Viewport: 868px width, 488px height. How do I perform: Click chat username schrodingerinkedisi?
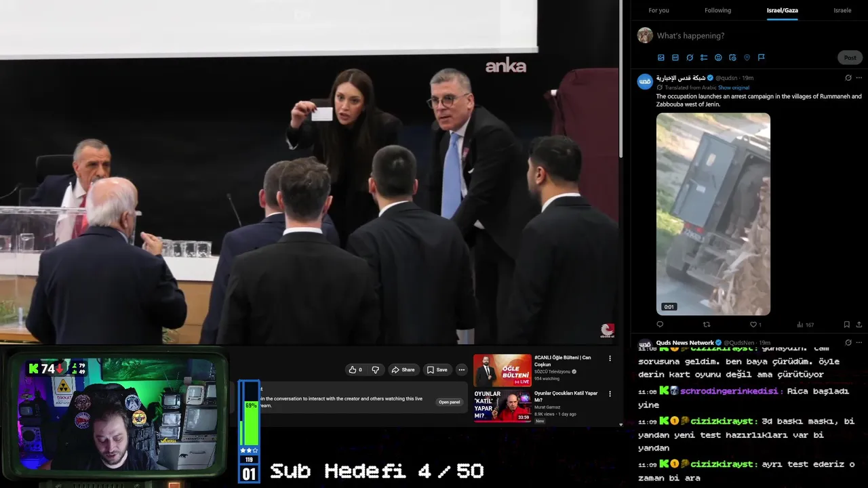(x=730, y=391)
